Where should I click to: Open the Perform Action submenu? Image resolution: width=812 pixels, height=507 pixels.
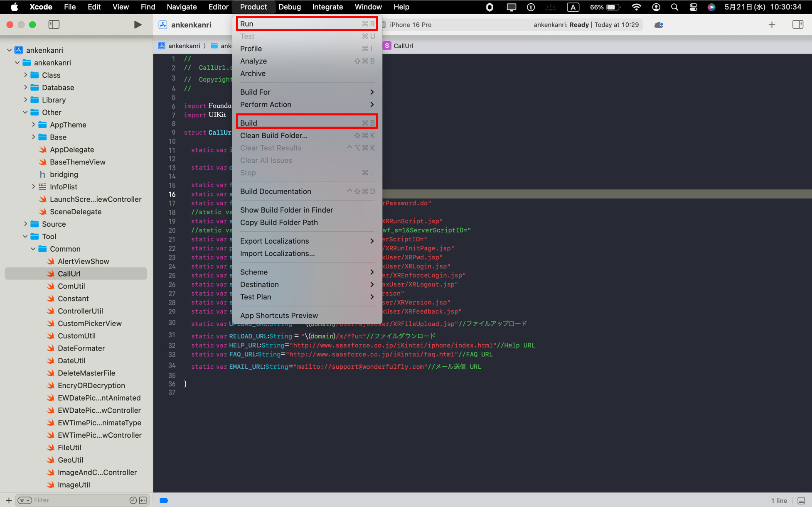pos(307,105)
